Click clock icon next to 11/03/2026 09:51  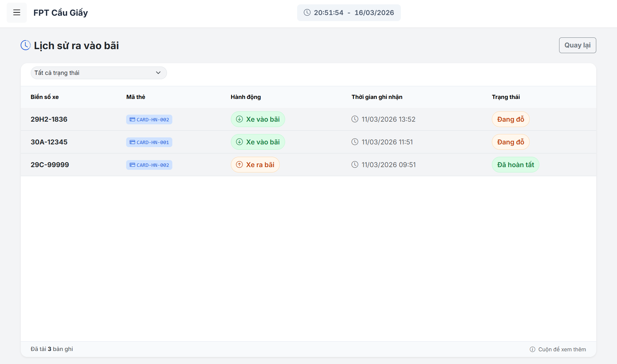(355, 165)
